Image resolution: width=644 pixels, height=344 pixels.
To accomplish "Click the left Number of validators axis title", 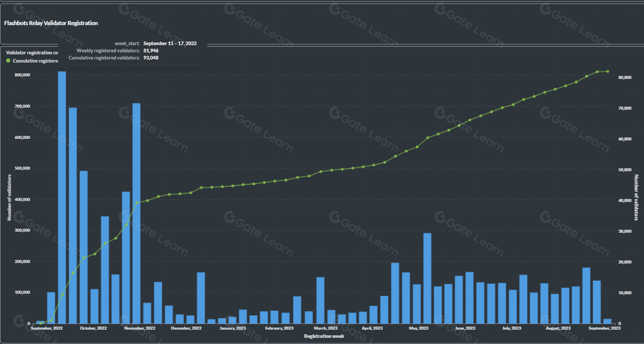I will pyautogui.click(x=9, y=197).
